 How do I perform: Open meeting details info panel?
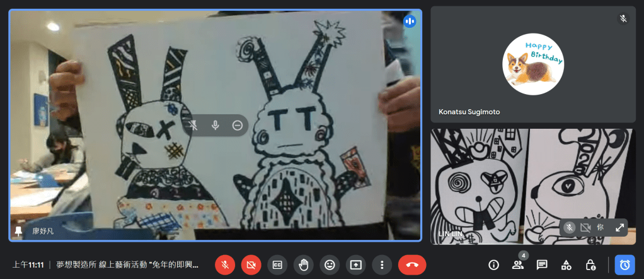(x=493, y=264)
